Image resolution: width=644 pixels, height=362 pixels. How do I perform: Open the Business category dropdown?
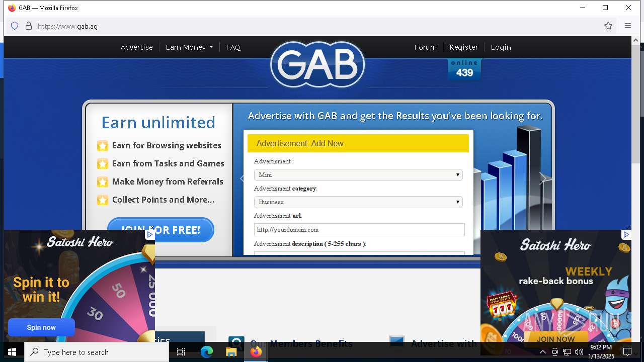coord(358,202)
